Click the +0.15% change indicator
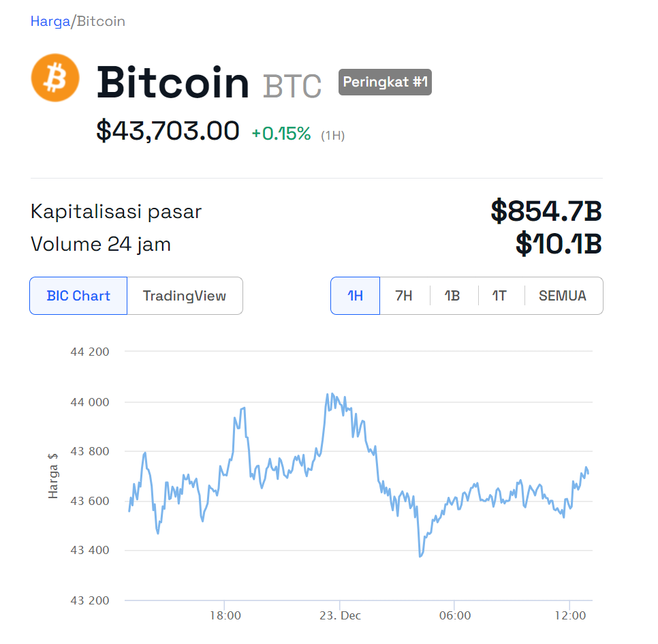The width and height of the screenshot is (658, 644). (x=281, y=134)
